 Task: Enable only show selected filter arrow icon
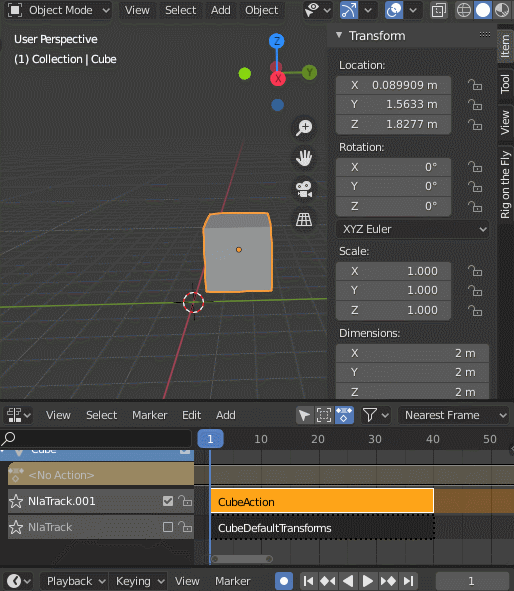coord(304,415)
